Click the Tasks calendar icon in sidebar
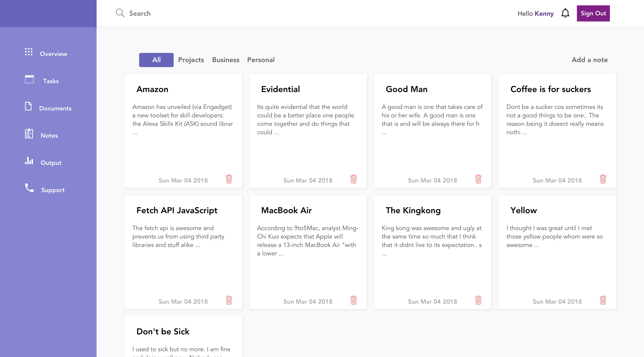Screen dimensions: 644x357 click(x=29, y=79)
